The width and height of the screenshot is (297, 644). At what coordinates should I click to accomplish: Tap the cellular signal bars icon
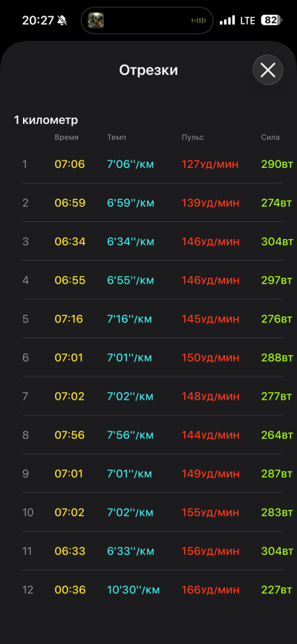(227, 20)
